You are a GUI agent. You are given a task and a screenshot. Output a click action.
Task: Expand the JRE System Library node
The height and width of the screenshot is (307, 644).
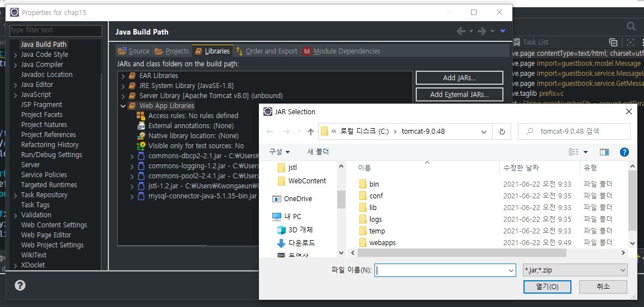coord(123,86)
